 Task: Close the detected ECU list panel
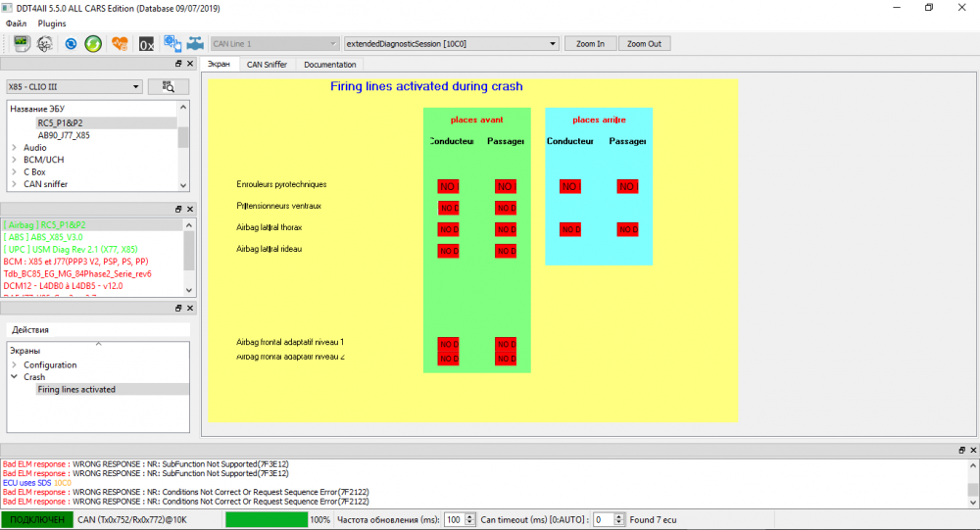190,210
